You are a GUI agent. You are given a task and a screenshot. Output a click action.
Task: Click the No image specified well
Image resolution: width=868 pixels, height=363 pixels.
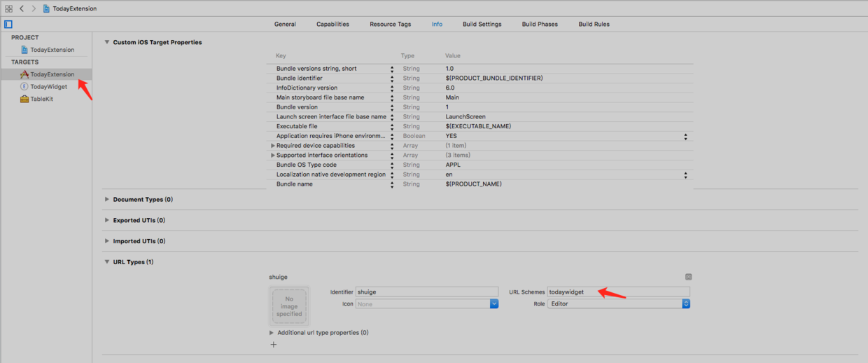pos(289,307)
